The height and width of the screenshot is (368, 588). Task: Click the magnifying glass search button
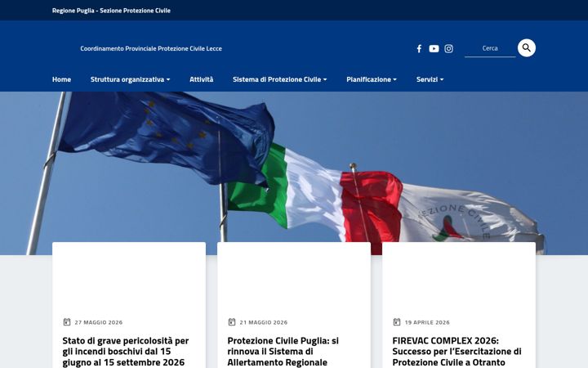point(527,47)
